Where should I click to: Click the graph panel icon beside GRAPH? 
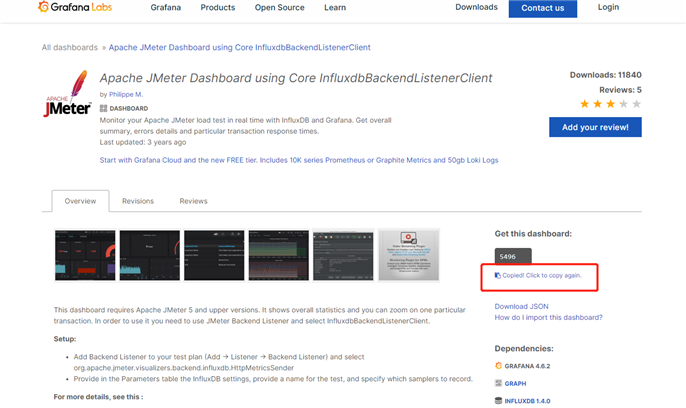[x=498, y=384]
